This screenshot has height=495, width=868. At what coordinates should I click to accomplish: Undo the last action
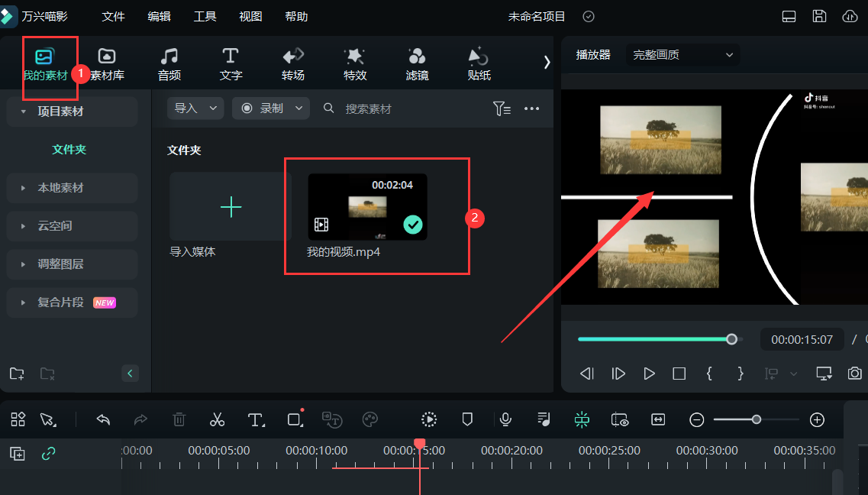click(103, 419)
